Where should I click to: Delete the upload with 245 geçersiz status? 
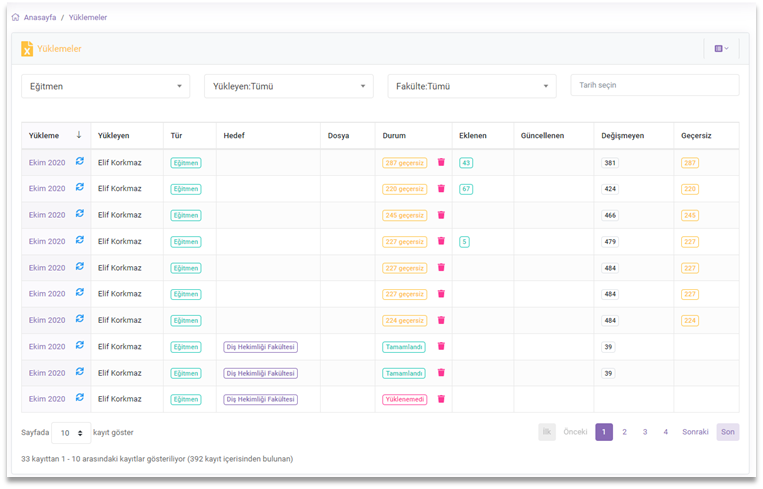point(441,215)
